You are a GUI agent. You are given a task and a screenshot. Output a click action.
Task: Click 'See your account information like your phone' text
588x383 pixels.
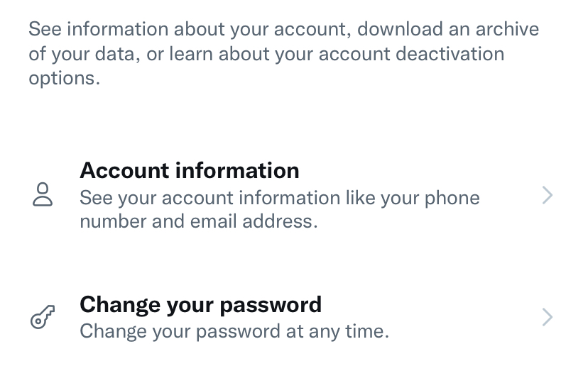click(x=280, y=198)
